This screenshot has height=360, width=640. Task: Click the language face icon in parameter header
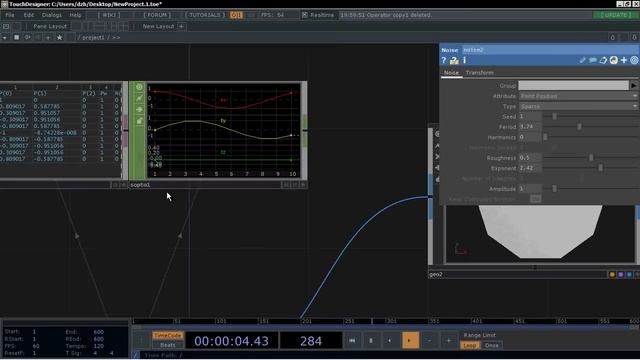613,60
